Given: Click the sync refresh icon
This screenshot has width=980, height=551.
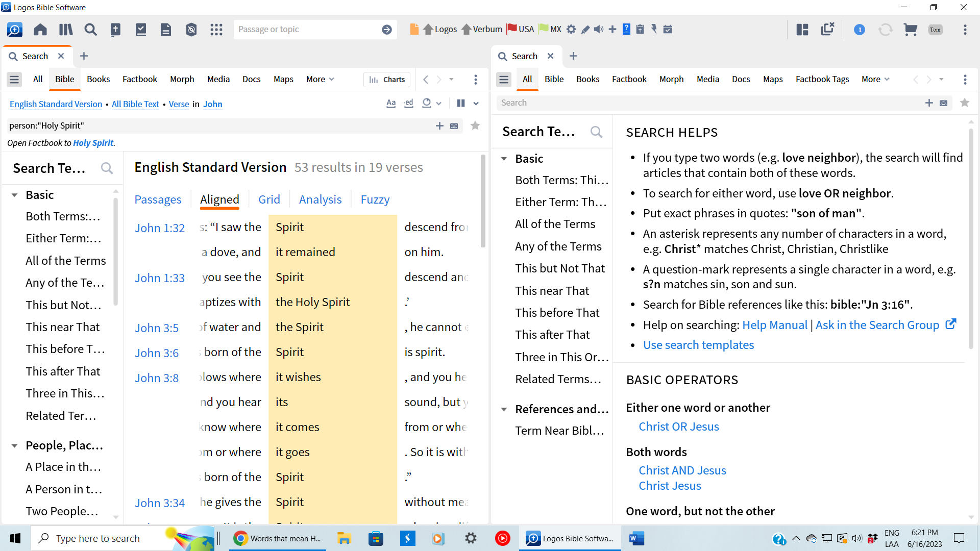Looking at the screenshot, I should click(x=886, y=30).
